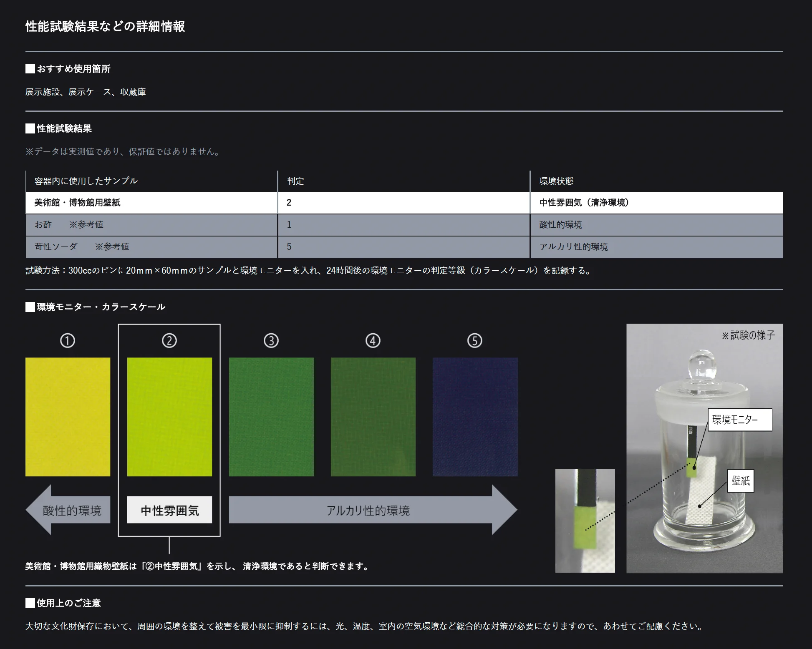Viewport: 812px width, 649px height.
Task: Select the 苛性ソーダ ※参考値 cell
Action: [151, 247]
